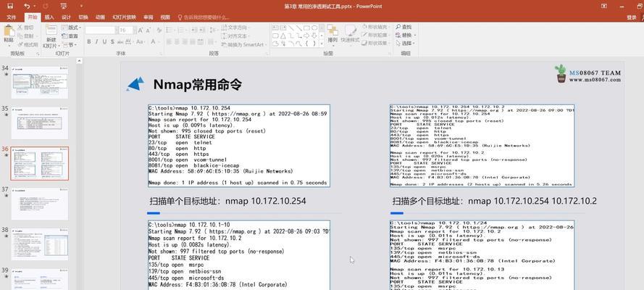The width and height of the screenshot is (644, 290).
Task: Switch to the 幻灯片放映 Slide Show tab
Action: click(x=124, y=17)
